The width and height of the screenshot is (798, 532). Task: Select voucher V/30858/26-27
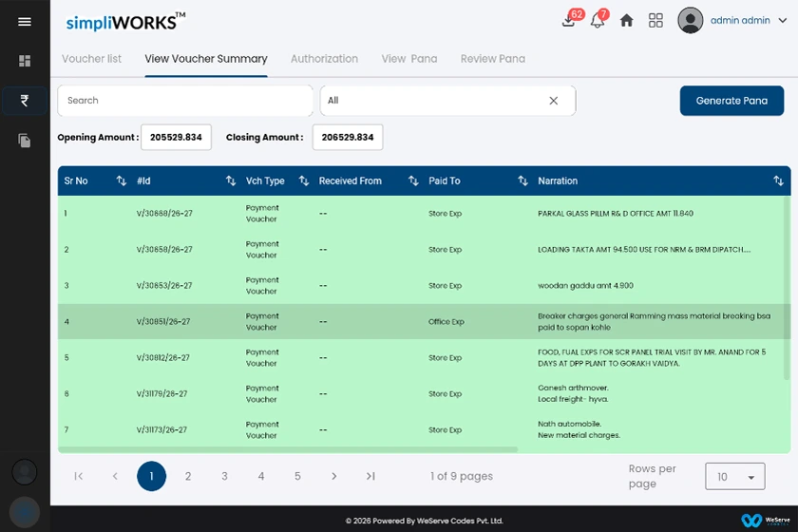click(x=164, y=250)
